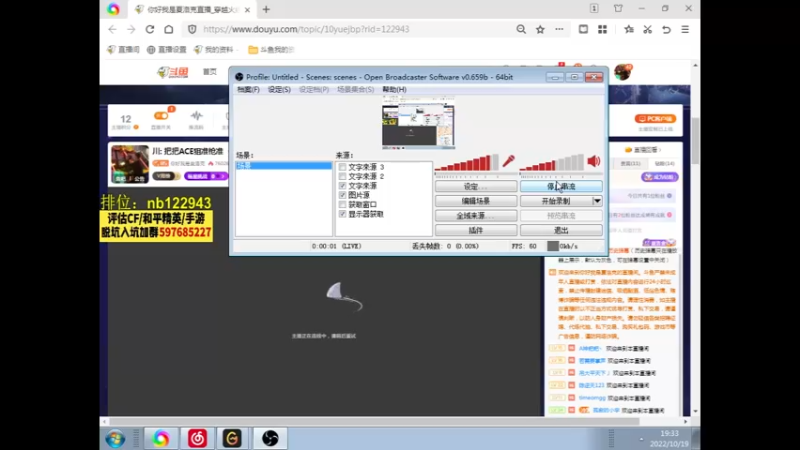800x450 pixels.
Task: Enable the 获取窗口 source checkbox
Action: coord(342,205)
